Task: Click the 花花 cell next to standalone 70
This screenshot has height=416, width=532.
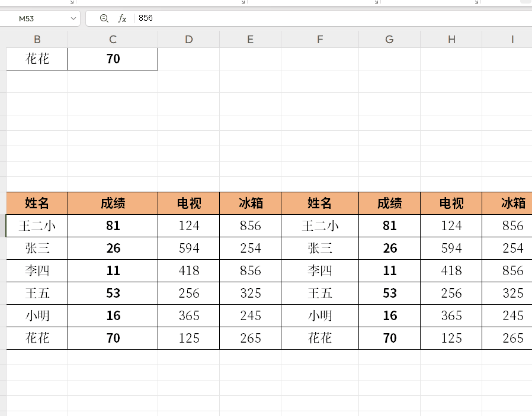Action: tap(37, 59)
